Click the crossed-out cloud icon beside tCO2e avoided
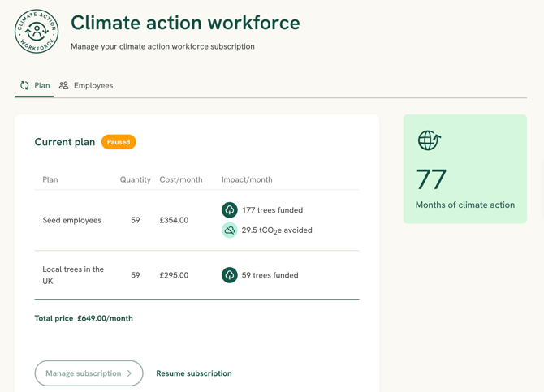544x392 pixels. [229, 230]
